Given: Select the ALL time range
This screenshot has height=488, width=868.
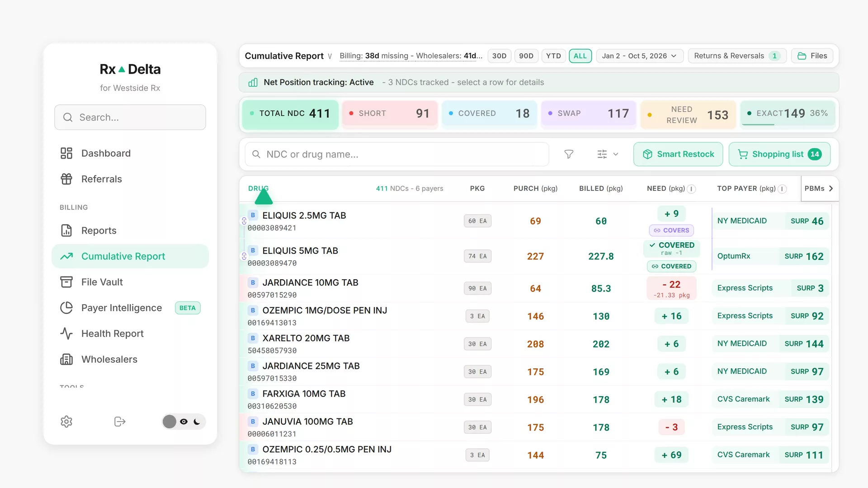Looking at the screenshot, I should (580, 56).
